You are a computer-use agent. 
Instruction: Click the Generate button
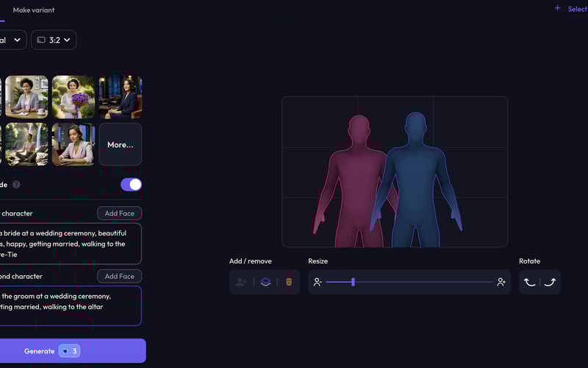pyautogui.click(x=72, y=351)
